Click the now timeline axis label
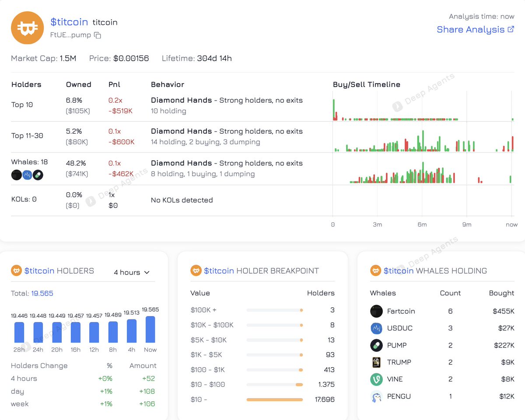The image size is (525, 420). click(511, 224)
